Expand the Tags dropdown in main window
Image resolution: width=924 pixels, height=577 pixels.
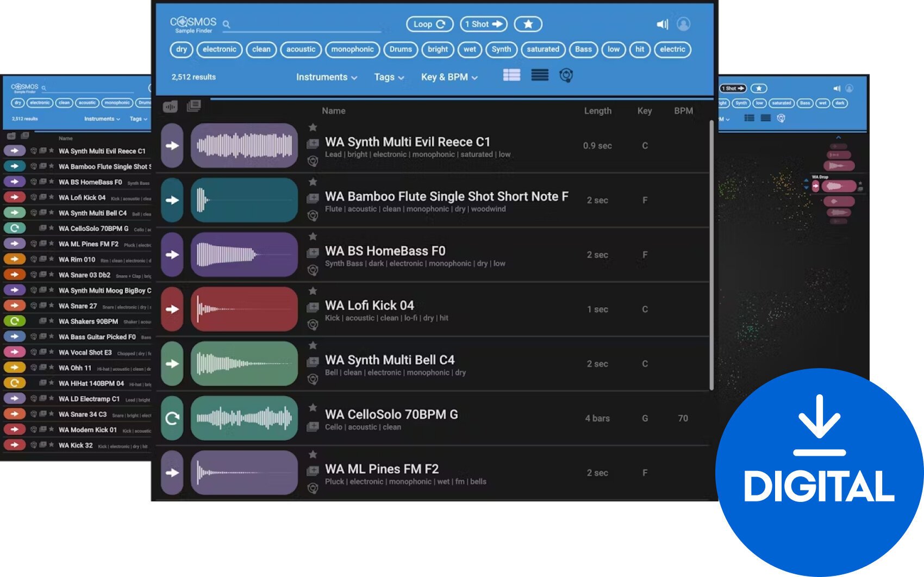pos(389,77)
